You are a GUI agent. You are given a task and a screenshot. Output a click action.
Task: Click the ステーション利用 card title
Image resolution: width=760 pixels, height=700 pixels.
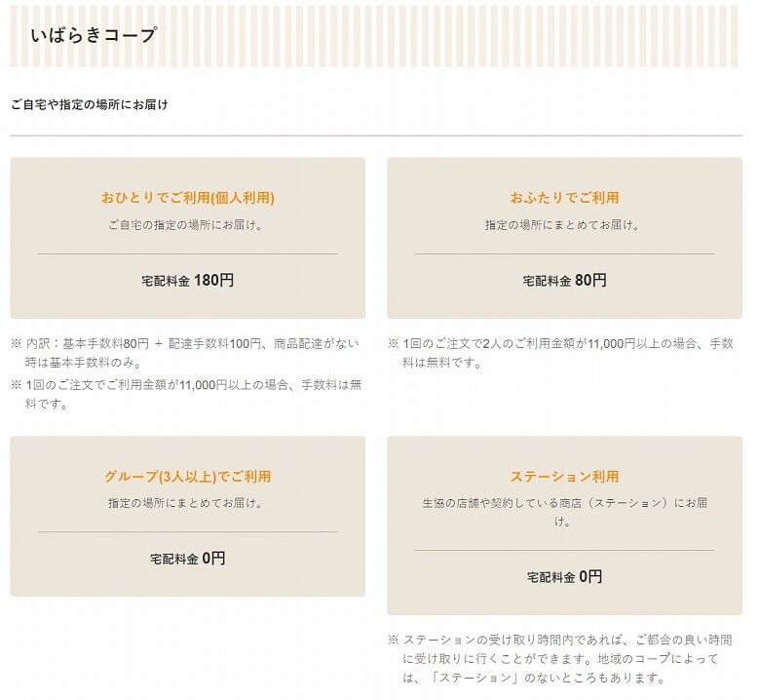click(x=564, y=477)
